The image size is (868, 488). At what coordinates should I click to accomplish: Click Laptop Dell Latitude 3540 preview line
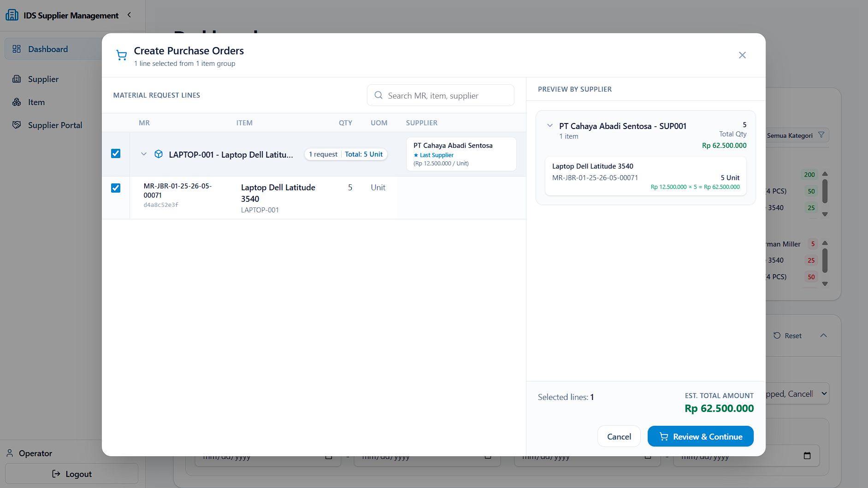pyautogui.click(x=645, y=176)
